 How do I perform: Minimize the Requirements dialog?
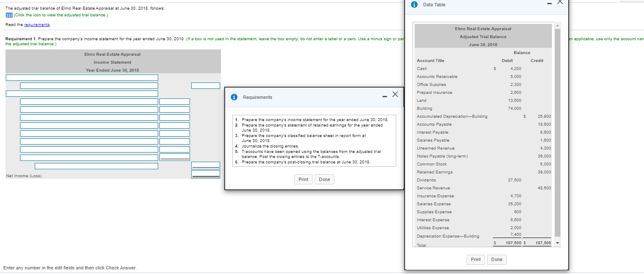coord(384,97)
